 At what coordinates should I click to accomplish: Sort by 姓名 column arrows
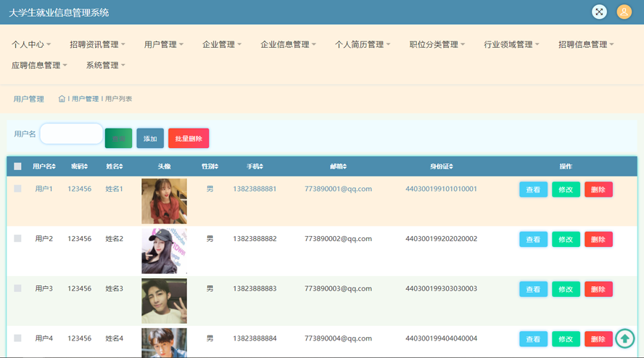(120, 166)
